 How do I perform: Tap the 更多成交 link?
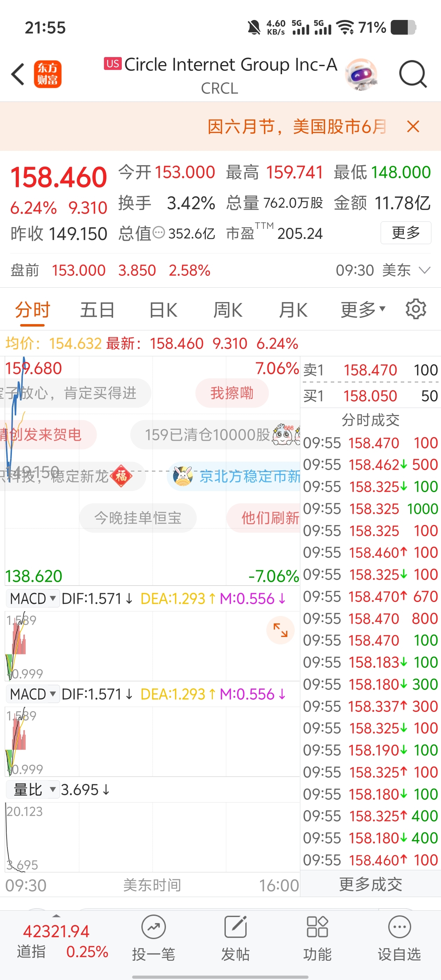tap(371, 884)
